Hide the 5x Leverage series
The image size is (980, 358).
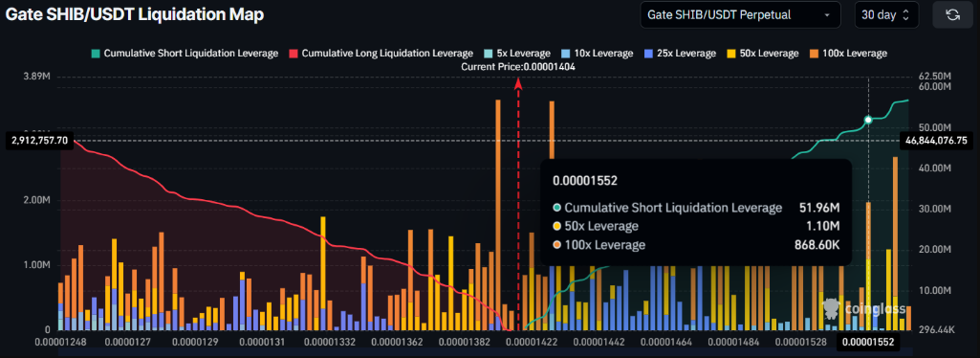tap(516, 54)
